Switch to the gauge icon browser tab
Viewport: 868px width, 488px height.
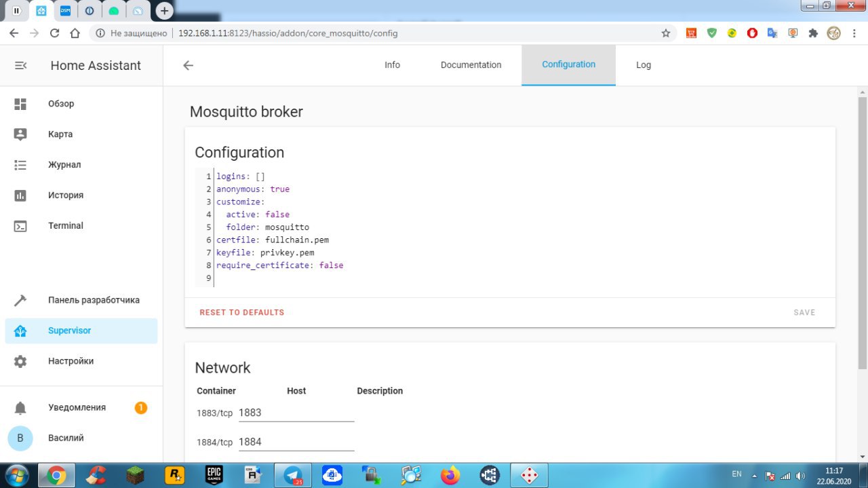tap(138, 11)
